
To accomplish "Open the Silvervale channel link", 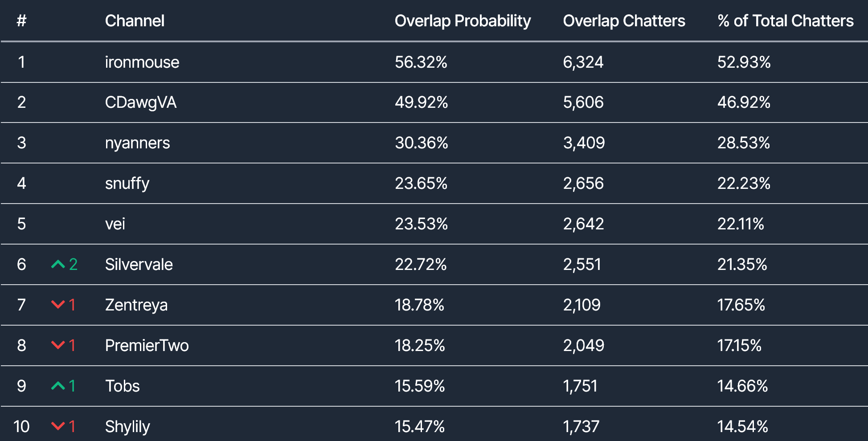I will pyautogui.click(x=139, y=265).
